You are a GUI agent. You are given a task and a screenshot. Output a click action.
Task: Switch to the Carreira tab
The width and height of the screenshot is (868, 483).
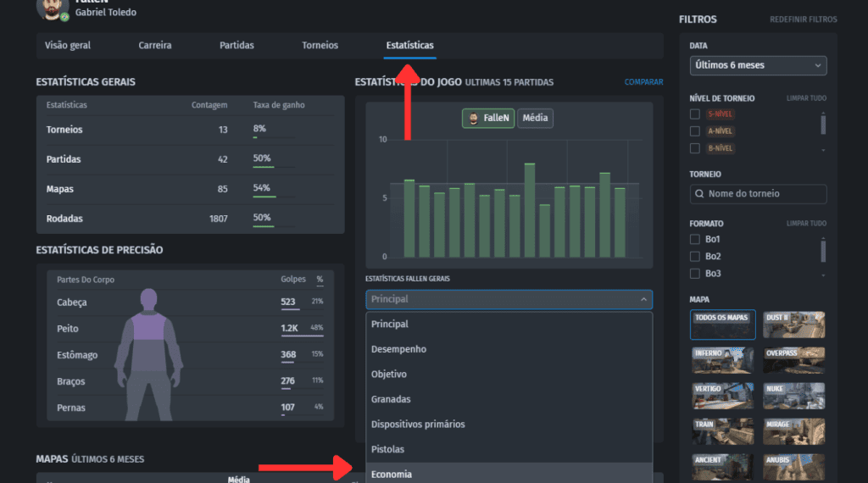click(x=155, y=46)
